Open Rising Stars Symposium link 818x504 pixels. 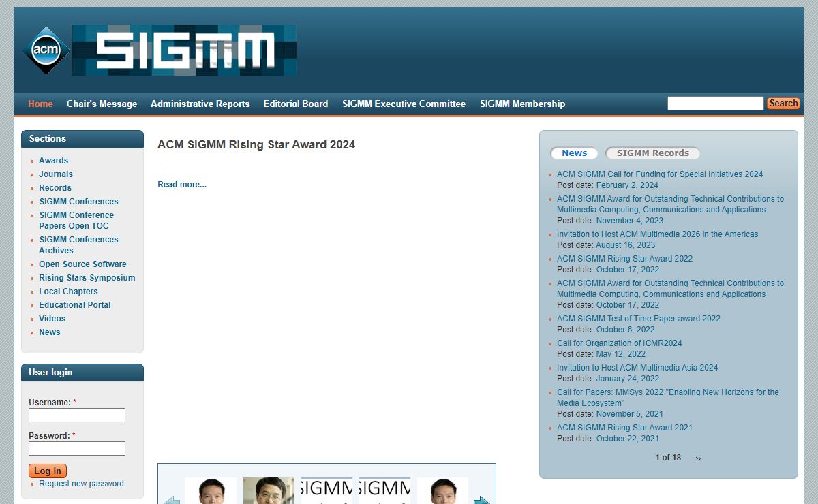point(87,278)
